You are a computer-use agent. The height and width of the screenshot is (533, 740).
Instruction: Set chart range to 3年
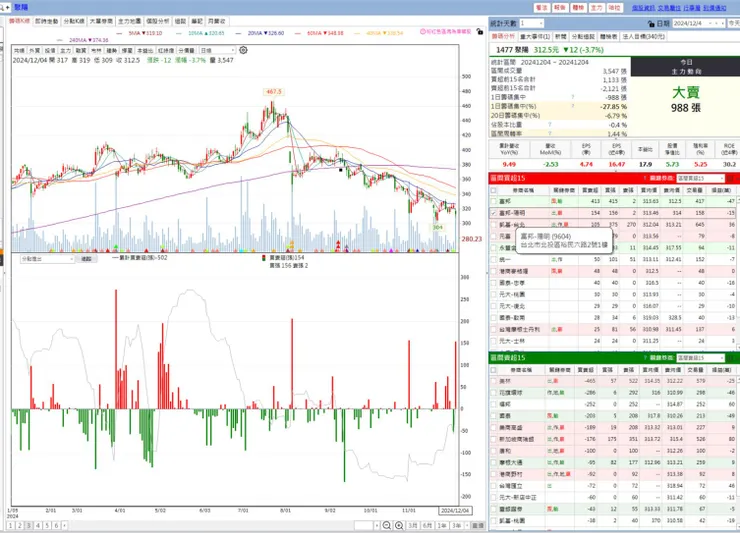[x=457, y=525]
